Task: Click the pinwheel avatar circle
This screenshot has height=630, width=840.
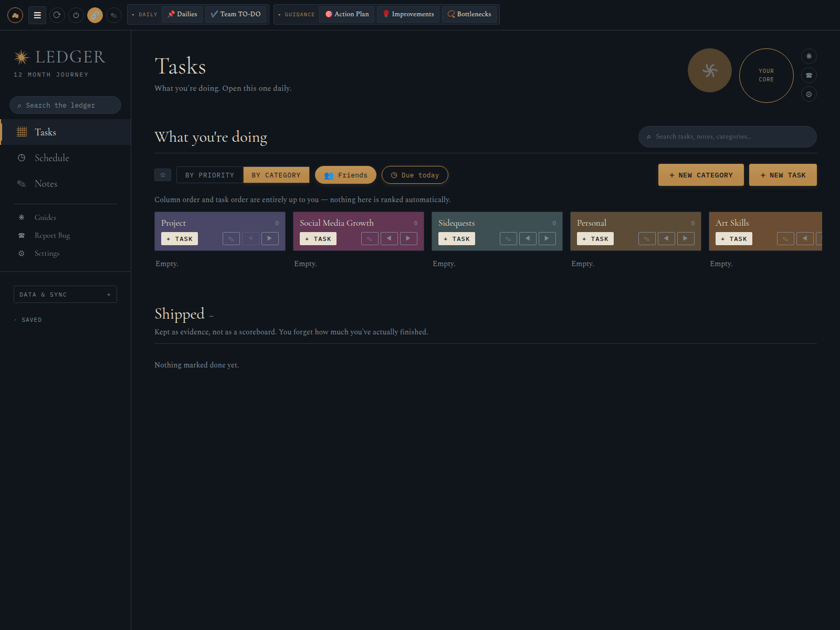Action: pos(710,70)
